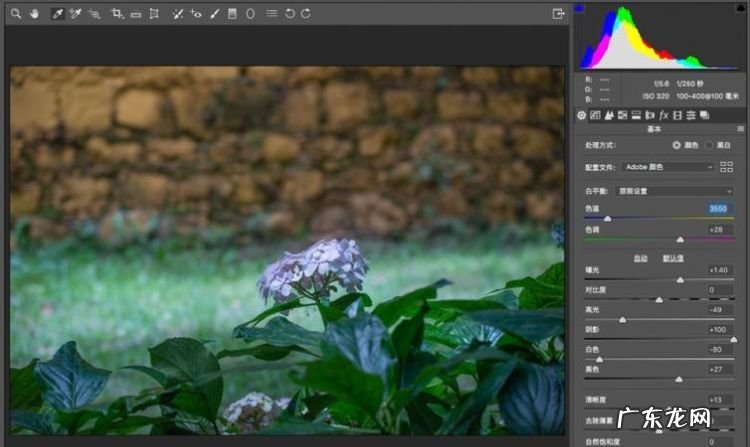Click the highlights value field -49

point(719,310)
